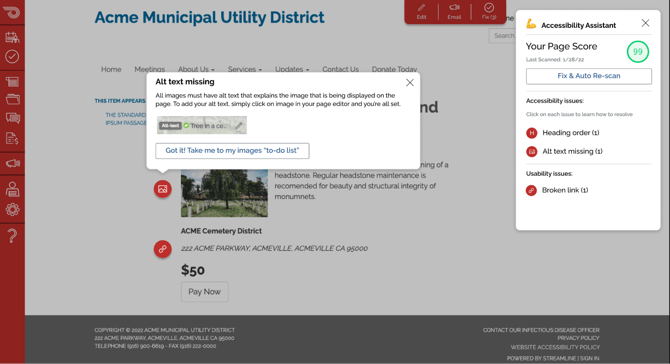Open the folder files sidebar icon

12,99
